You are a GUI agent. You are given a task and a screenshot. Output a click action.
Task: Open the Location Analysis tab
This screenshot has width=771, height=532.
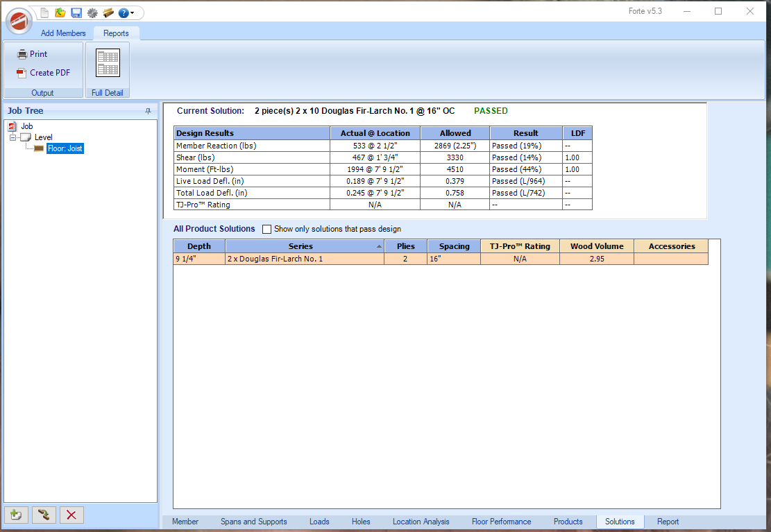pyautogui.click(x=421, y=522)
